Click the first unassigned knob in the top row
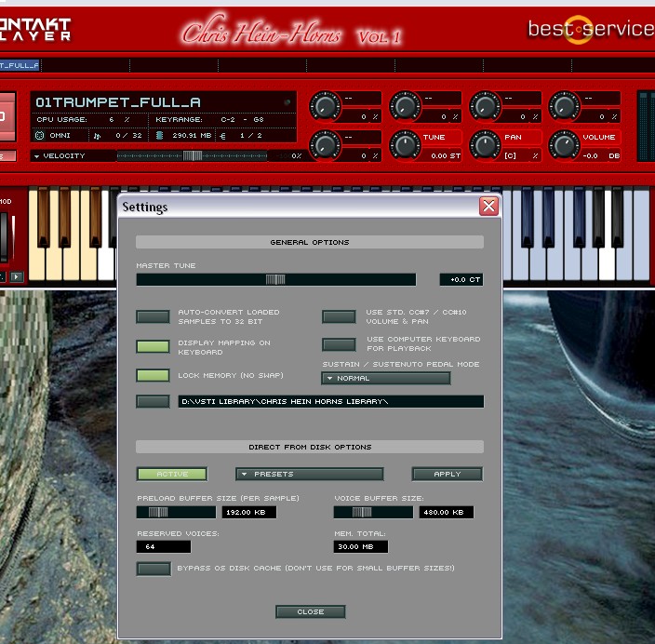The width and height of the screenshot is (655, 644). coord(325,106)
